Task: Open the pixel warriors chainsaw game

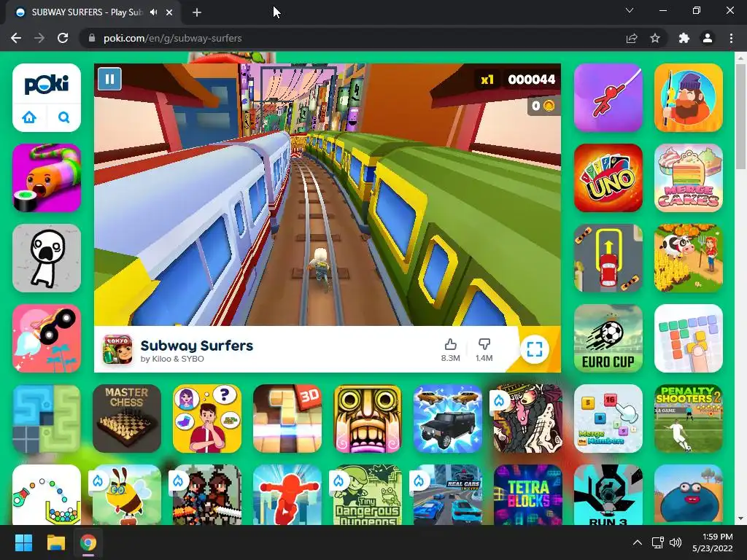Action: (207, 495)
